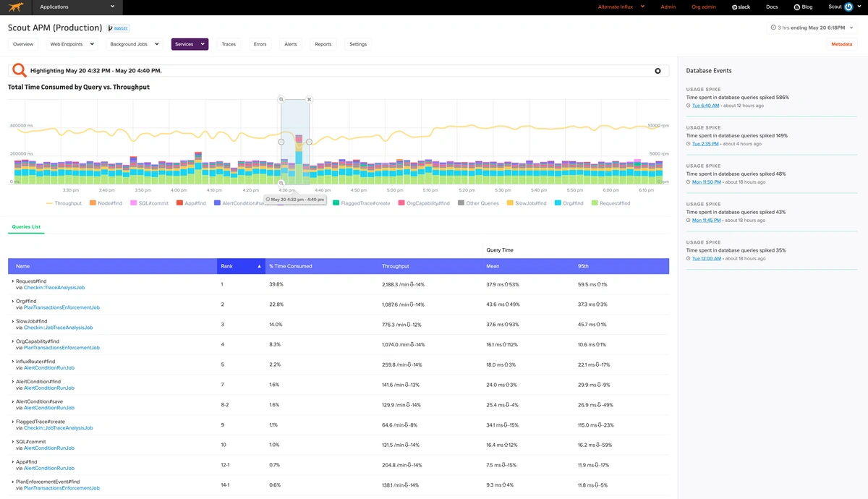This screenshot has width=868, height=499.
Task: Open the Docs link
Action: click(772, 7)
